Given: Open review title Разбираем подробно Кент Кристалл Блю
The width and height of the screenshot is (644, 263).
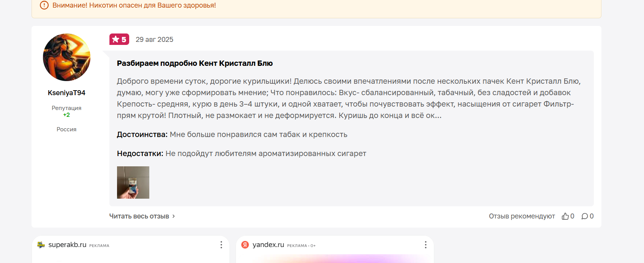Looking at the screenshot, I should click(x=195, y=63).
